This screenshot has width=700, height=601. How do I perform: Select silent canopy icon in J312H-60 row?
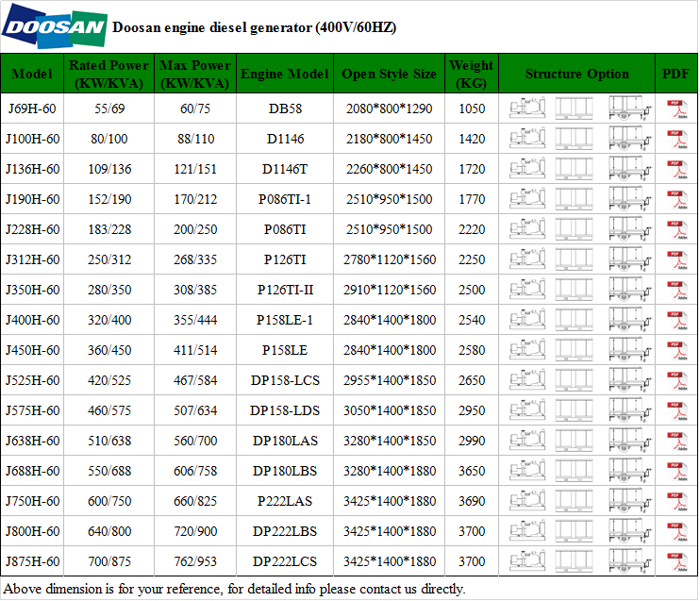pyautogui.click(x=575, y=259)
